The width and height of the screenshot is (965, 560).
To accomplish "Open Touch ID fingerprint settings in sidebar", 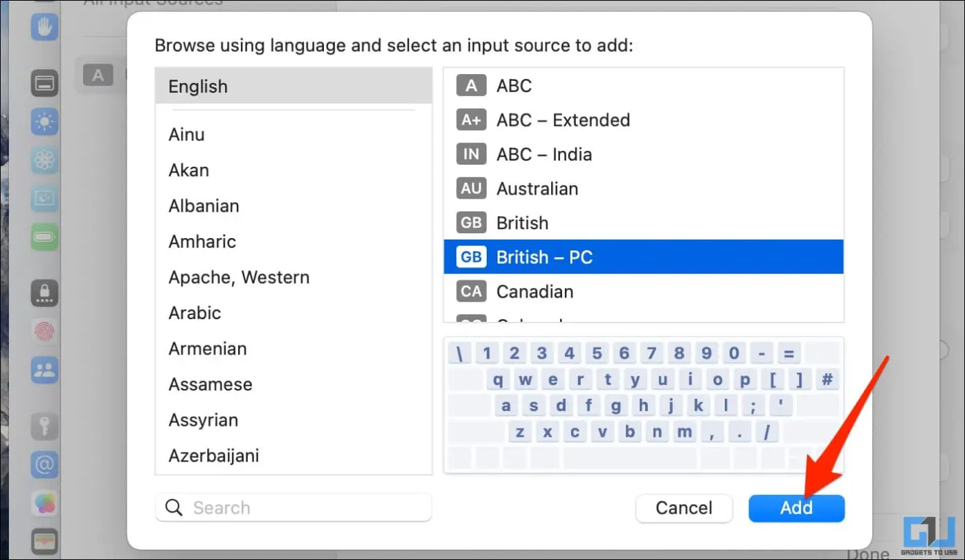I will tap(44, 332).
